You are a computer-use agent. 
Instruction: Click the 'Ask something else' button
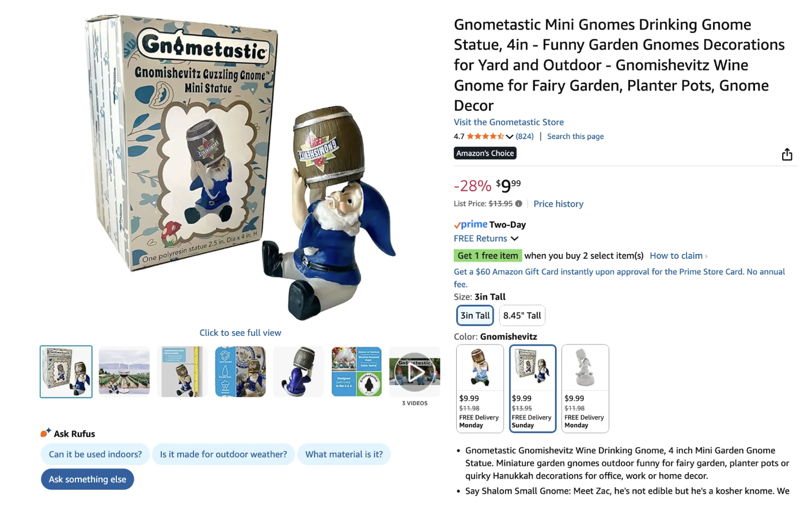pyautogui.click(x=88, y=479)
